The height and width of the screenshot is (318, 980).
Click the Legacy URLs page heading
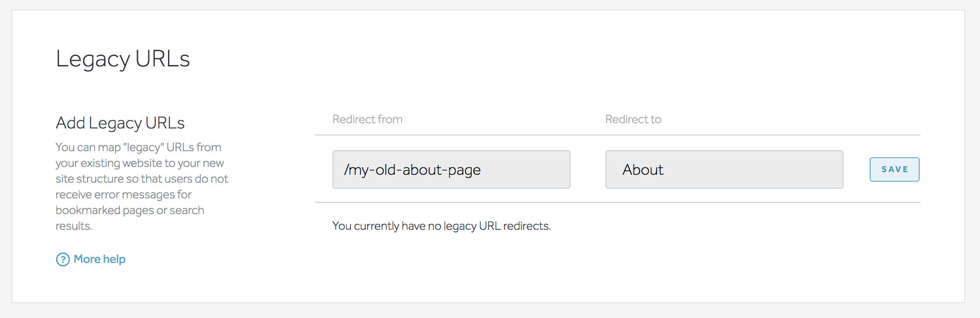123,59
